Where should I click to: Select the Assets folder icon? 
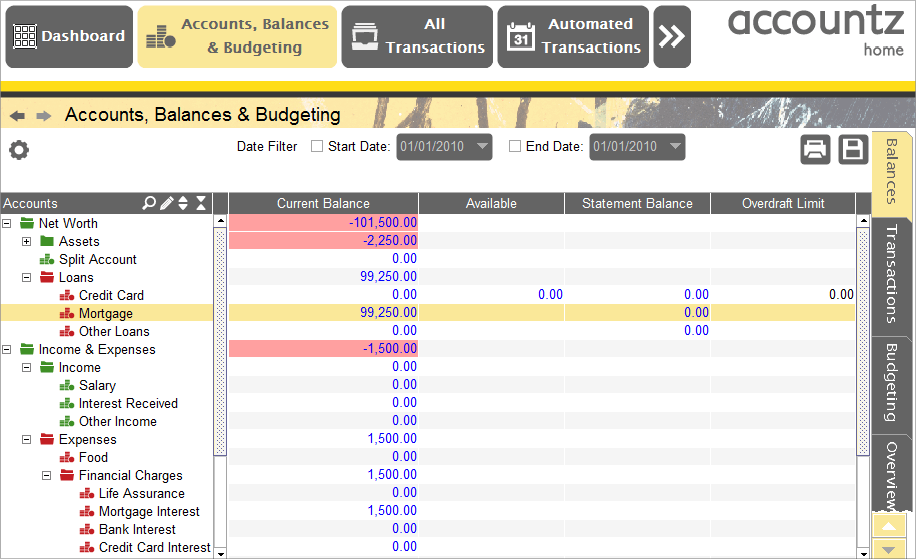(x=47, y=241)
